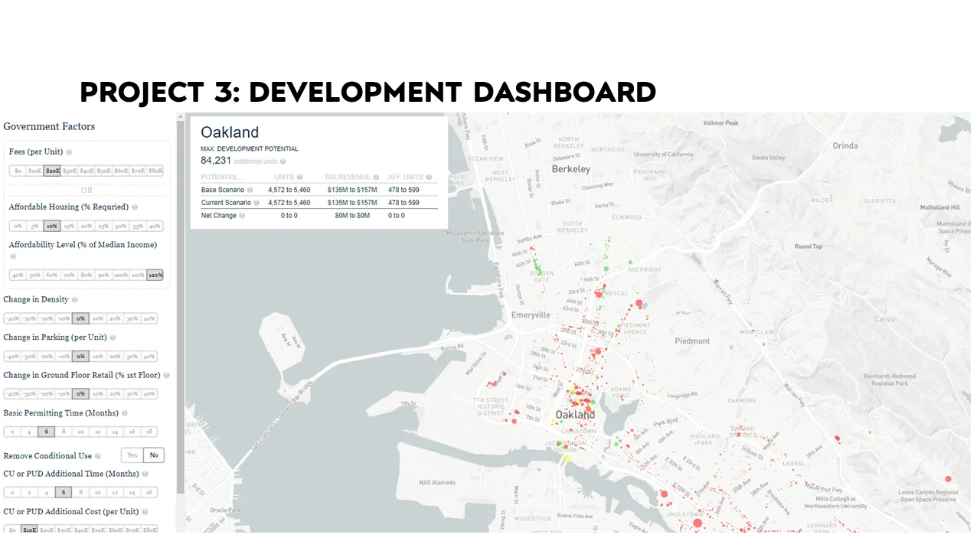Set CU or PUD Additional Time to 10 months
This screenshot has width=980, height=551.
coord(98,492)
